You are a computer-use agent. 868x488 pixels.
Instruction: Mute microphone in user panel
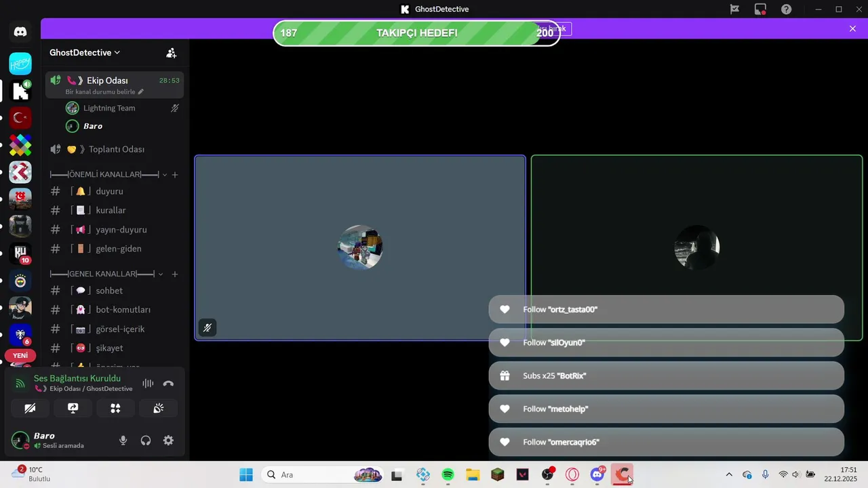click(x=123, y=441)
